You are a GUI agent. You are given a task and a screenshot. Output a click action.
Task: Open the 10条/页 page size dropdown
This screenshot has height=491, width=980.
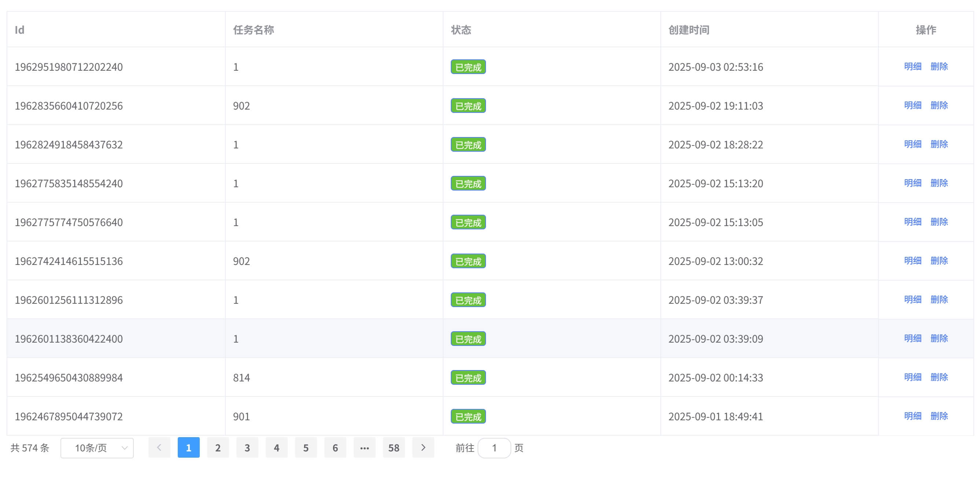tap(97, 448)
